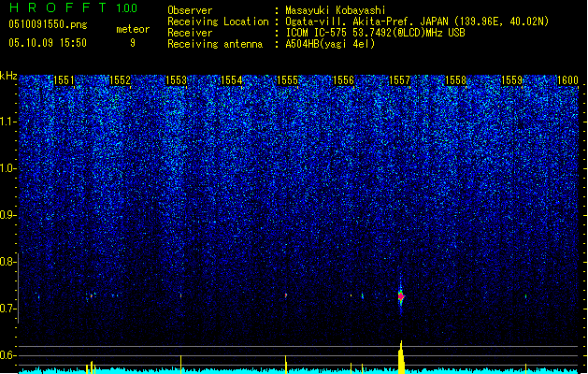Click the 1556 time marker
This screenshot has width=588, height=374.
[x=343, y=80]
